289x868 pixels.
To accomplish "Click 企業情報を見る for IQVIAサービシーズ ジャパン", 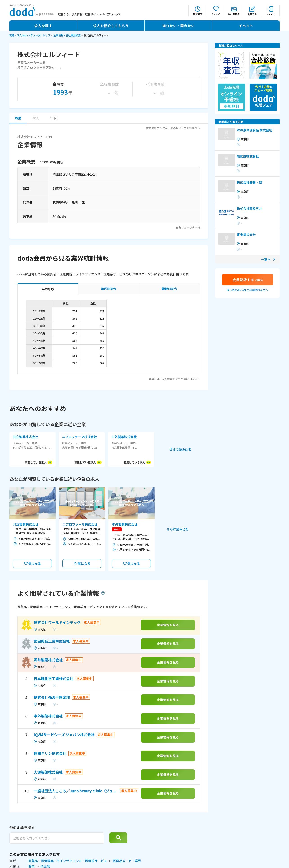I will pyautogui.click(x=167, y=737).
